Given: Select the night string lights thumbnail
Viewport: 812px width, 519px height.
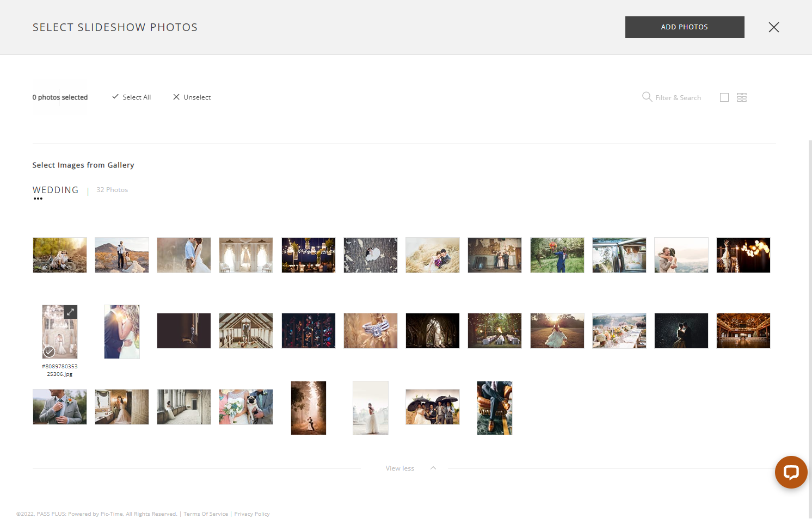Looking at the screenshot, I should 309,255.
